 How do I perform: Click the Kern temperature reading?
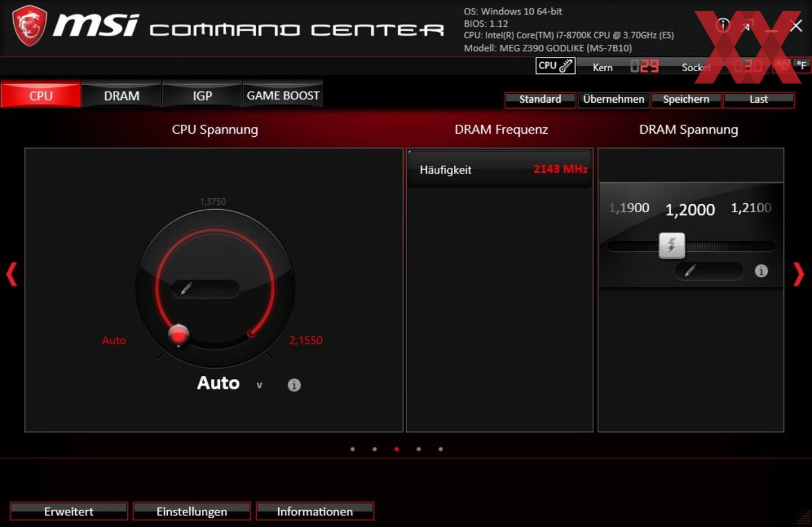click(x=645, y=66)
